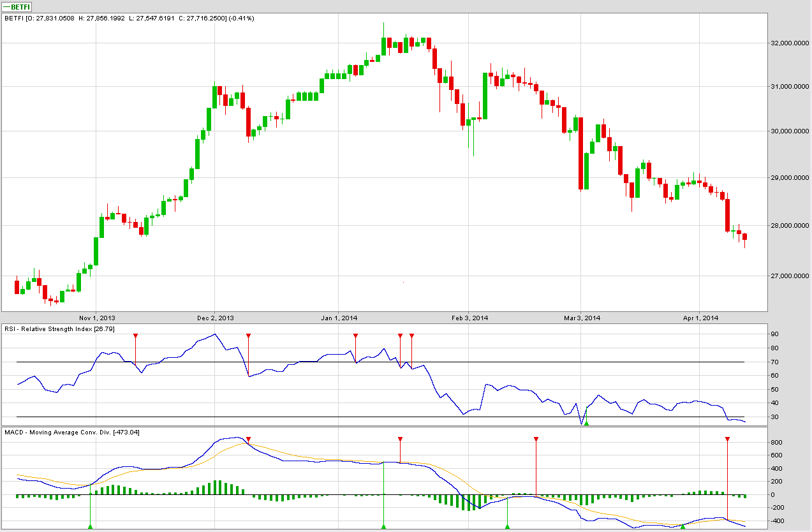This screenshot has width=812, height=532.
Task: Click the Apr 1, 2014 date axis label
Action: pyautogui.click(x=700, y=318)
